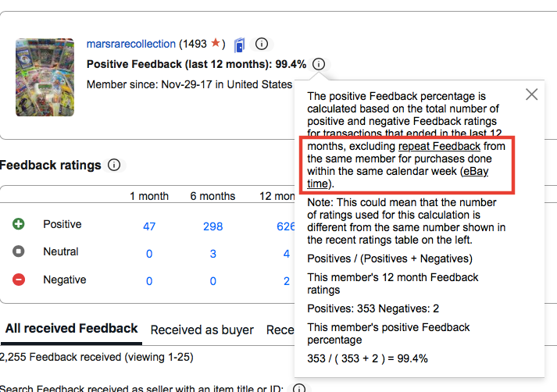Image resolution: width=557 pixels, height=392 pixels.
Task: Follow the repeat Feedback link
Action: click(x=439, y=146)
